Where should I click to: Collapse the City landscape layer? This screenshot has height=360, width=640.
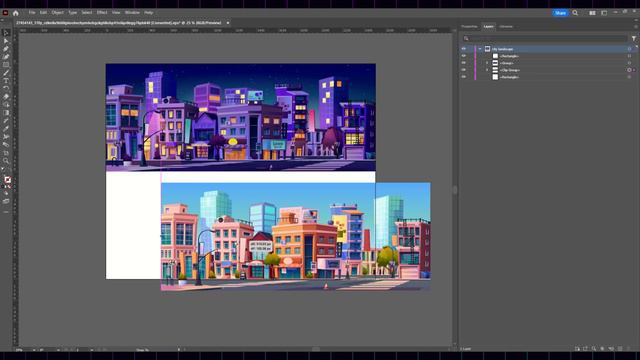pyautogui.click(x=480, y=49)
